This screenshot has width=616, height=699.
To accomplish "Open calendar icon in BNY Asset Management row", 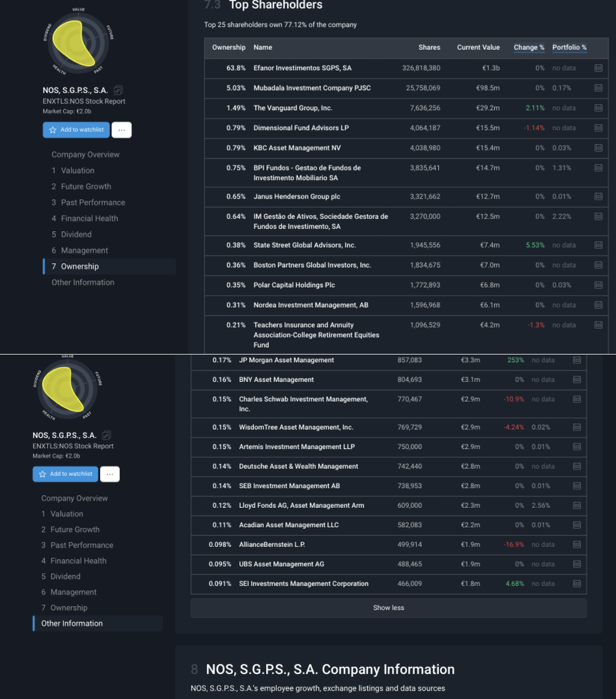I will click(x=577, y=380).
